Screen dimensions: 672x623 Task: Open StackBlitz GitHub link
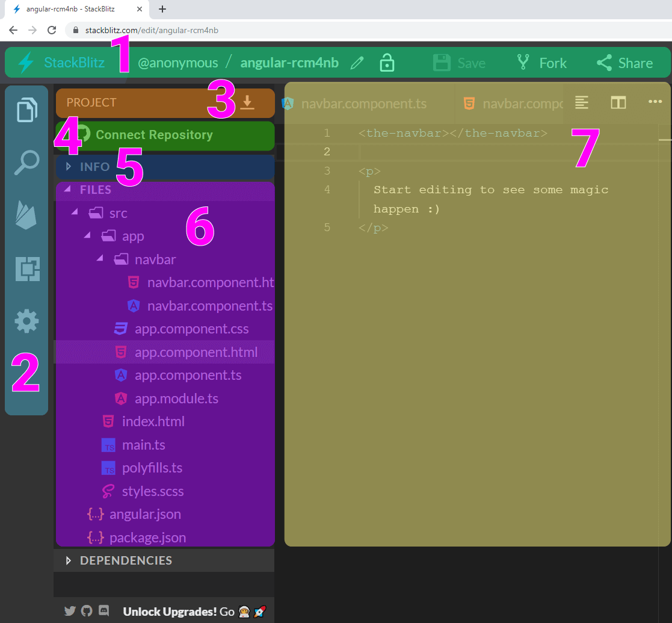tap(87, 611)
